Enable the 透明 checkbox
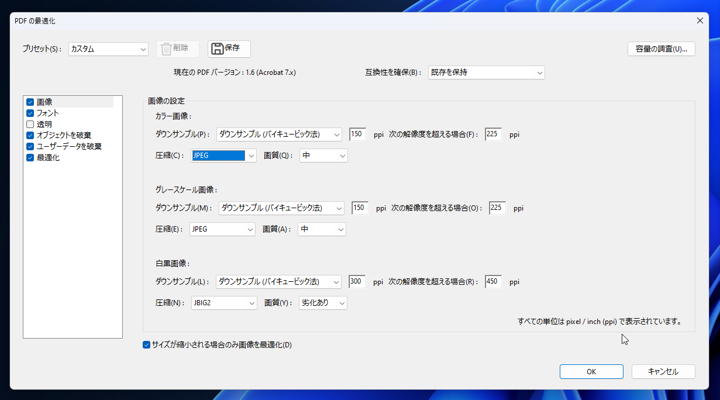 tap(30, 124)
